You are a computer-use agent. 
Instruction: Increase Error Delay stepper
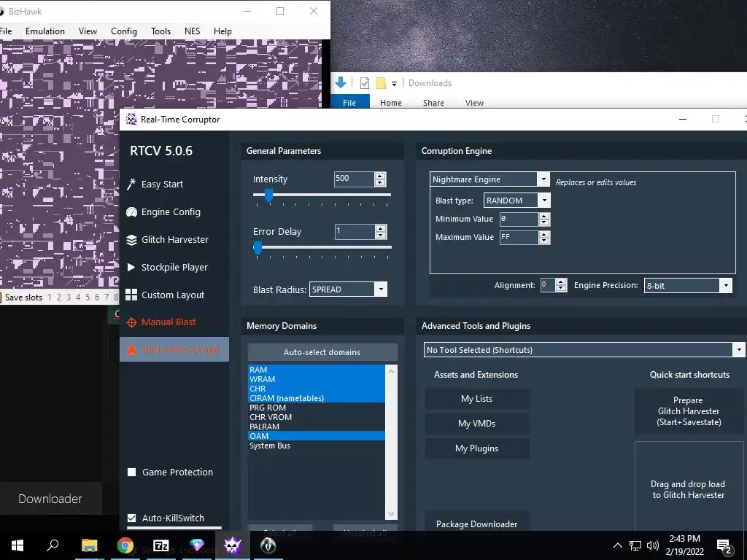click(380, 228)
